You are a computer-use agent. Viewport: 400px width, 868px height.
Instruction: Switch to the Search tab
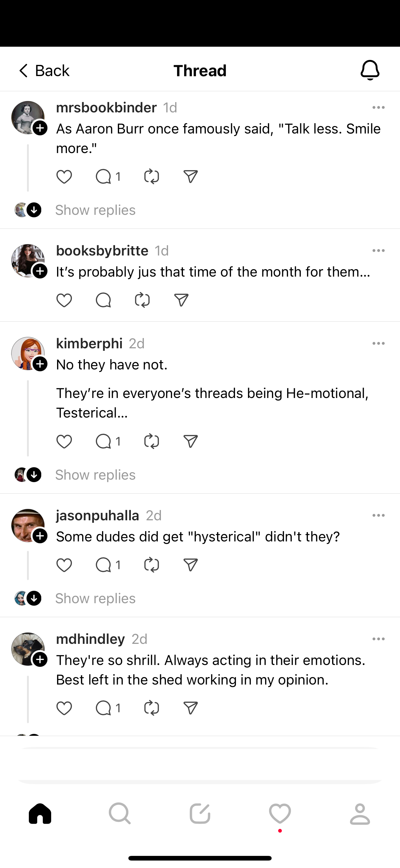click(x=120, y=814)
